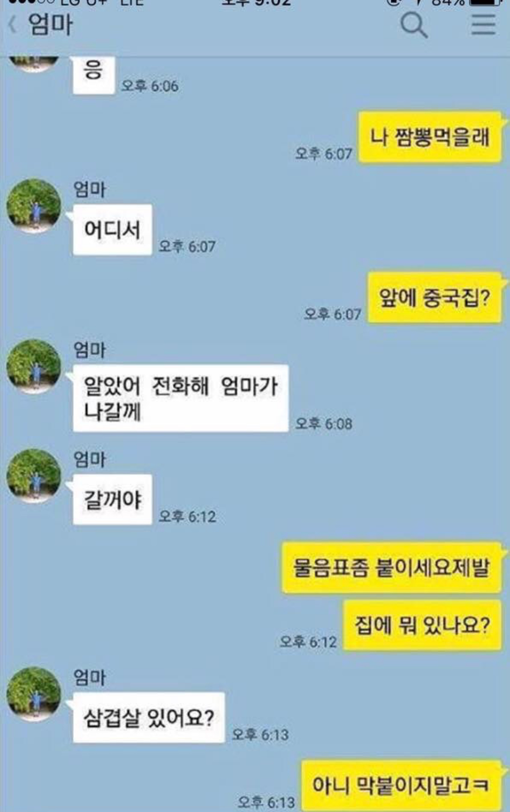Select the 응 message bubble
The height and width of the screenshot is (812, 510).
click(x=93, y=75)
